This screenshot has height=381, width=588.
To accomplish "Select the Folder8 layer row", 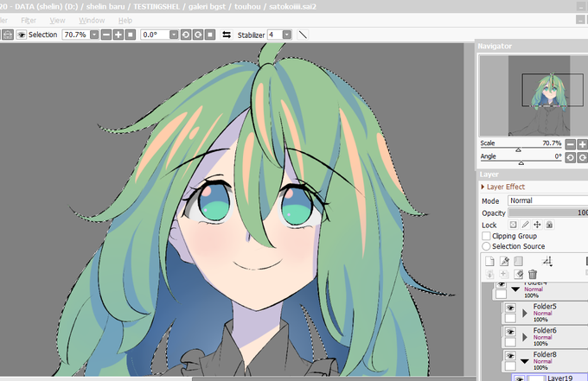I will pos(545,361).
